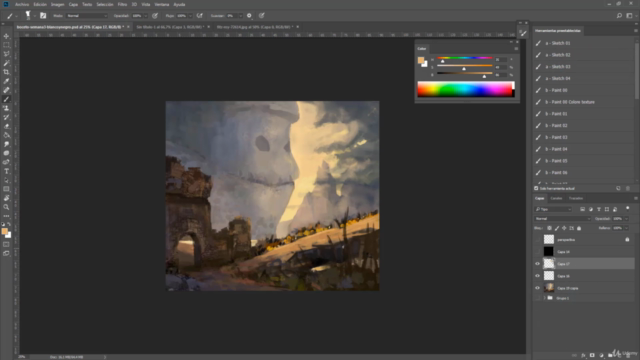Toggle visibility of layer Capa 17
This screenshot has height=360, width=640.
(537, 264)
